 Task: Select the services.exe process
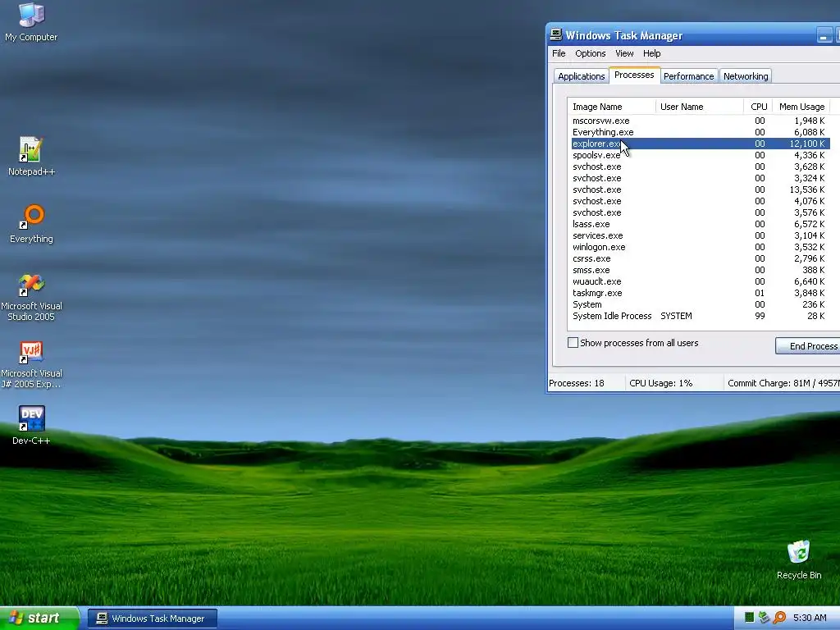(699, 235)
